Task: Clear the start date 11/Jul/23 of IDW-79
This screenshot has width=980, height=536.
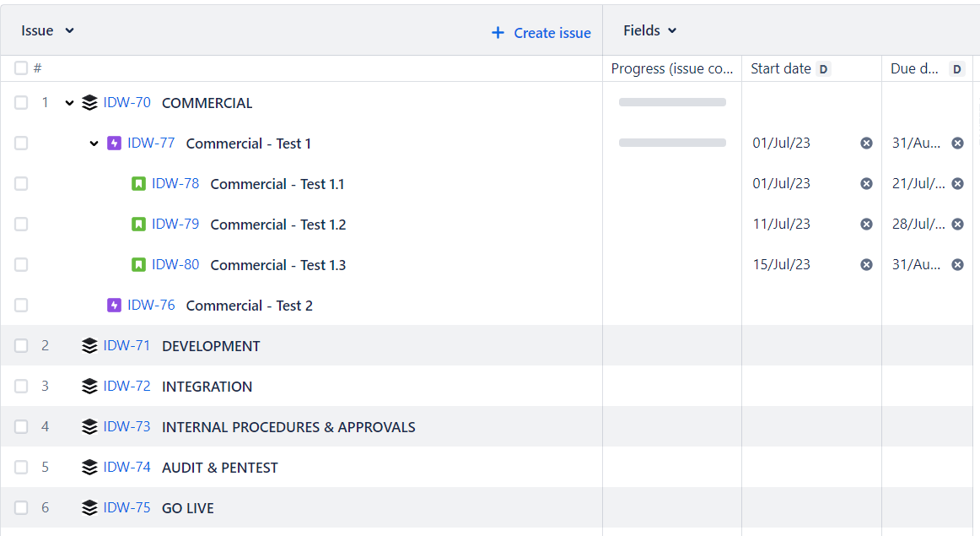Action: pos(866,224)
